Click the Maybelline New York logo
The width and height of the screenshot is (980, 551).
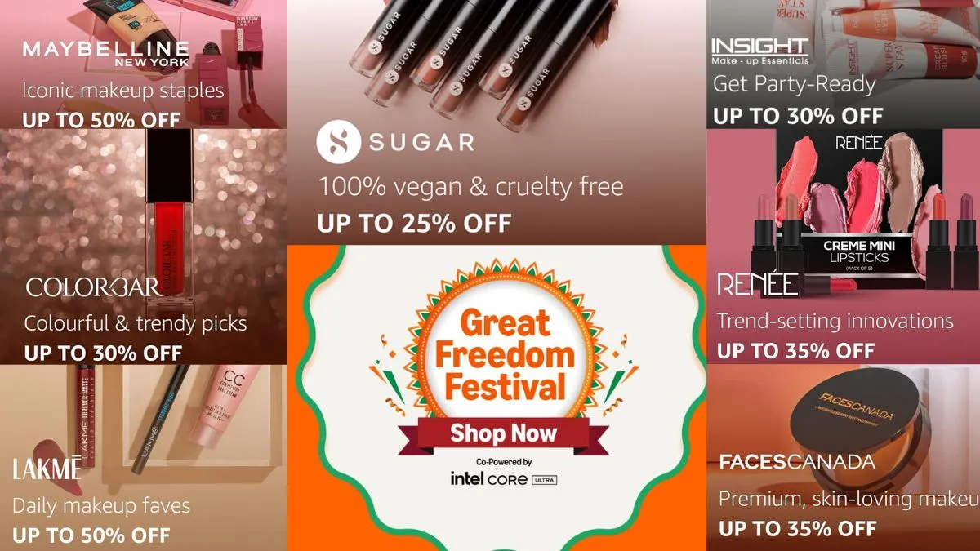pyautogui.click(x=105, y=53)
